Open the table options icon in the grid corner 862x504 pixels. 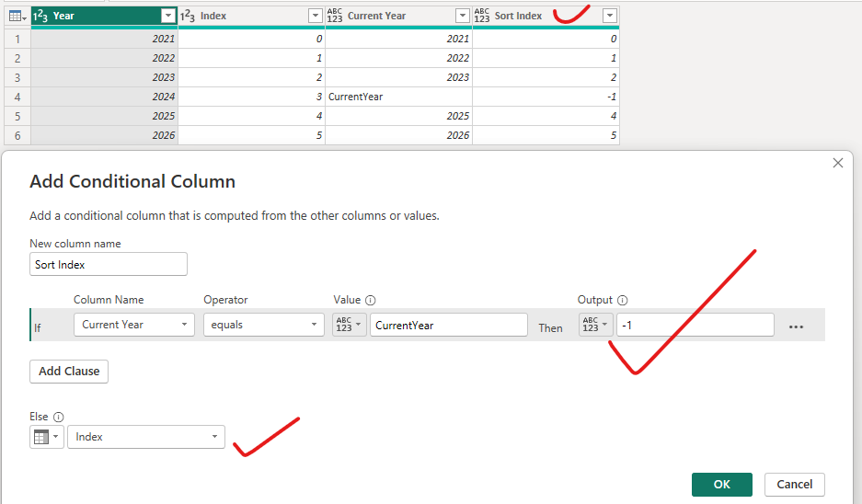17,17
